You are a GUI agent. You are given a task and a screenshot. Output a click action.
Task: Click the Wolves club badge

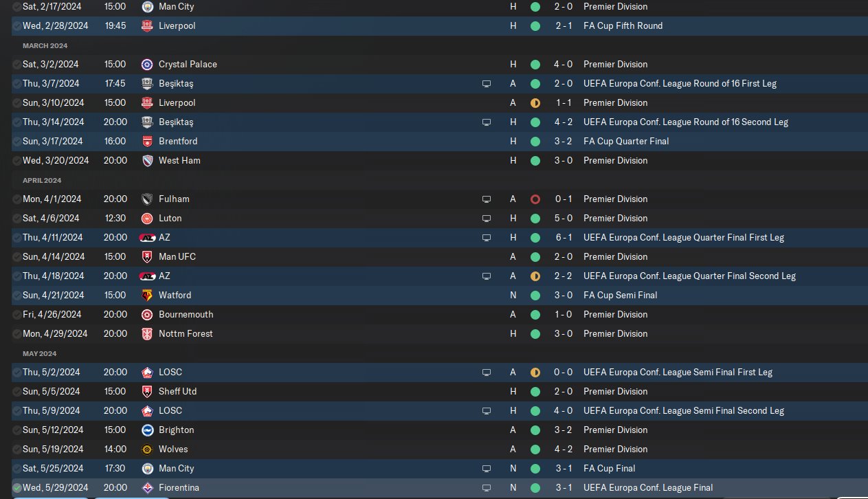(146, 449)
